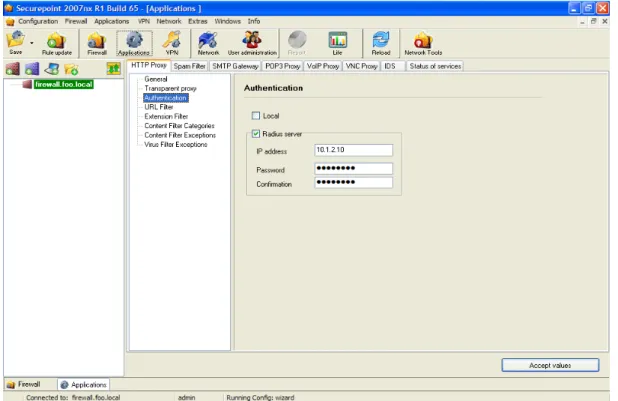Screen dimensions: 618x401
Task: Switch to the POP3 Proxy tab
Action: pos(283,66)
